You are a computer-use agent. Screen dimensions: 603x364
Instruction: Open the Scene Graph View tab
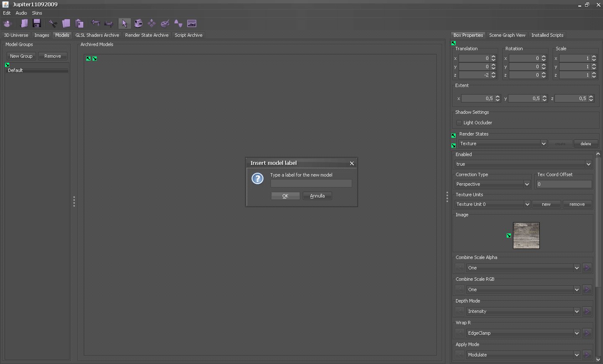pos(507,35)
